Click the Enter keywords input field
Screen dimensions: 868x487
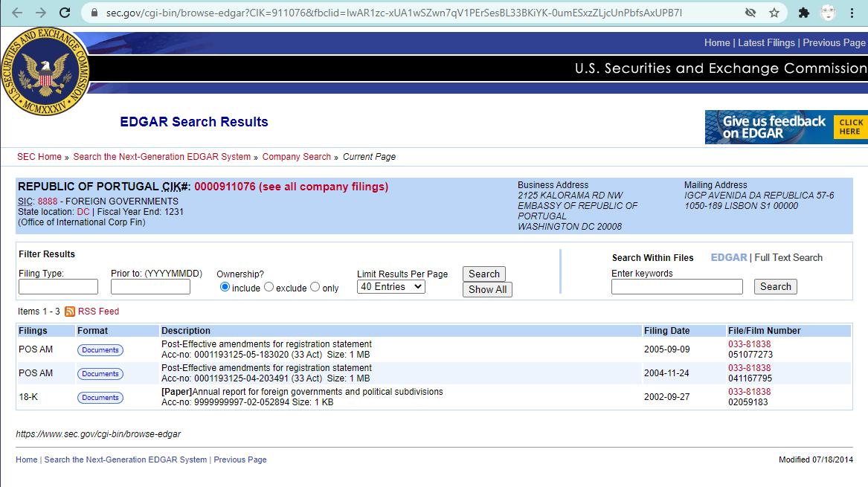pyautogui.click(x=677, y=287)
